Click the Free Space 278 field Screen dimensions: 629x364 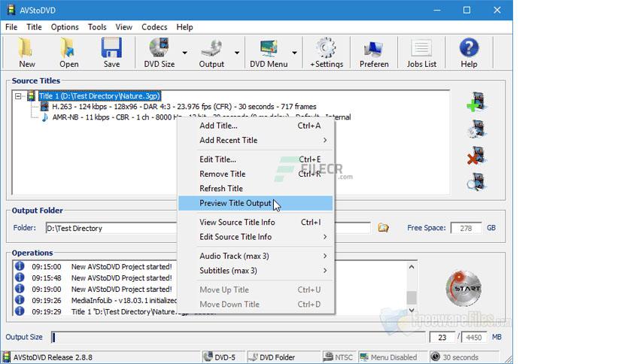[x=466, y=228]
